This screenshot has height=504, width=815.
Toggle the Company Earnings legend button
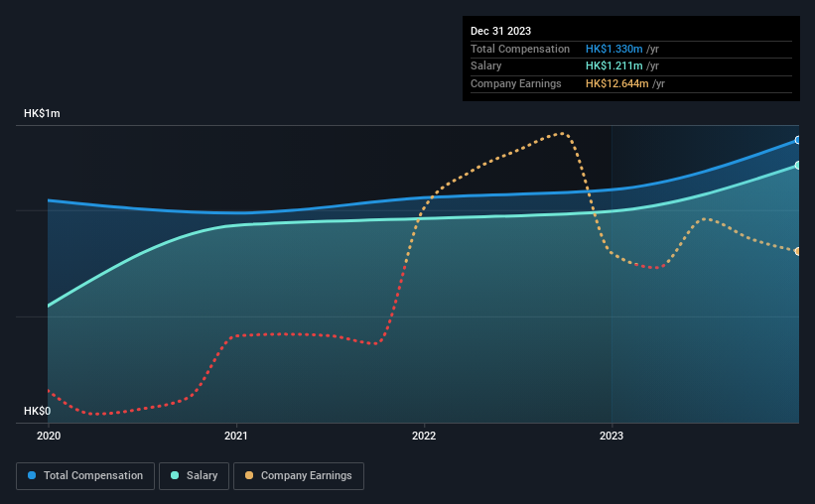coord(299,476)
